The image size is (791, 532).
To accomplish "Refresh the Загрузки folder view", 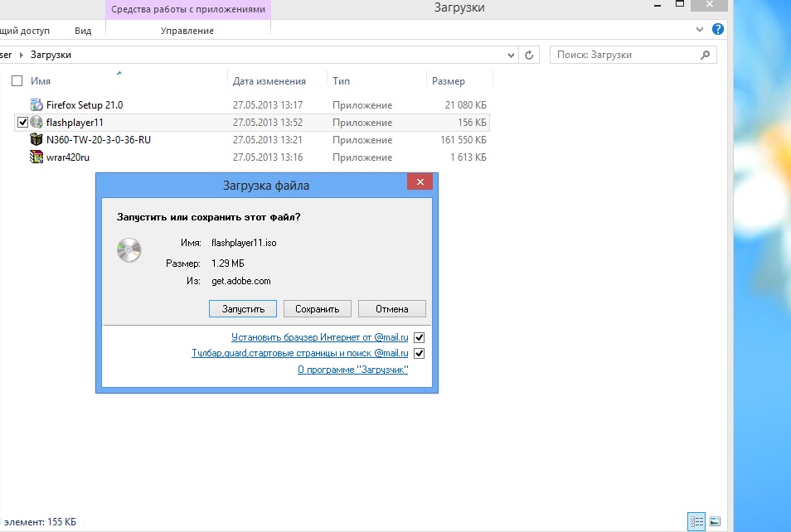I will point(529,55).
